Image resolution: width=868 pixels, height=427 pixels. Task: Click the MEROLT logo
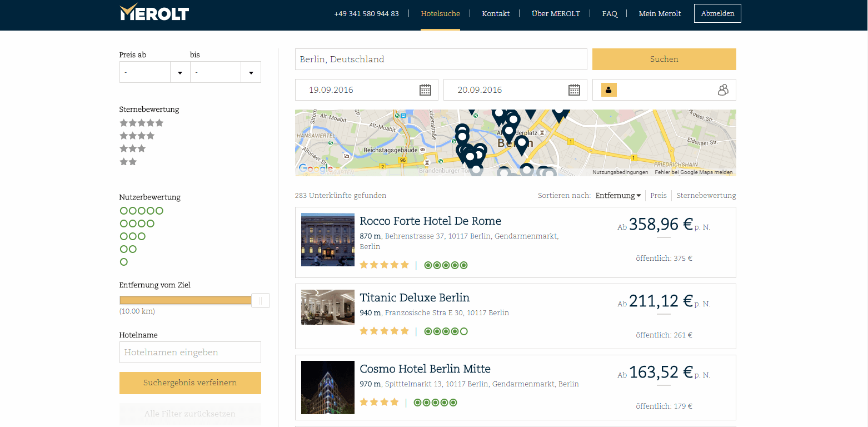pyautogui.click(x=154, y=12)
